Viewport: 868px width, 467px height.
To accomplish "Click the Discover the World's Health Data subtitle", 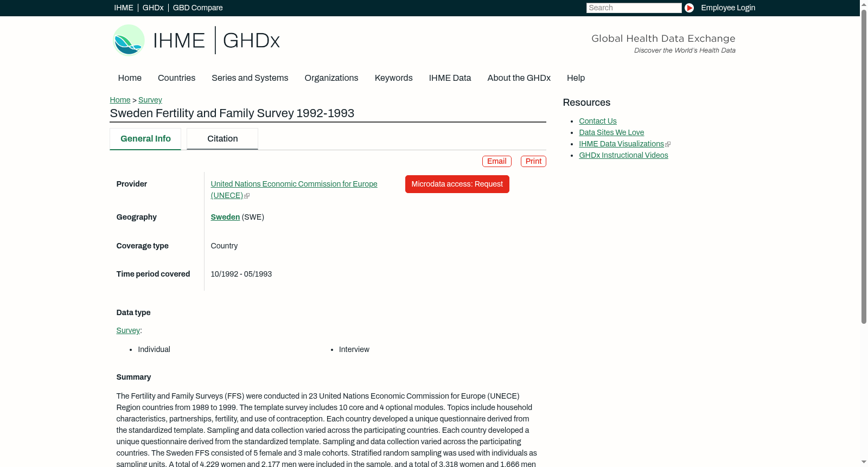I will tap(685, 50).
